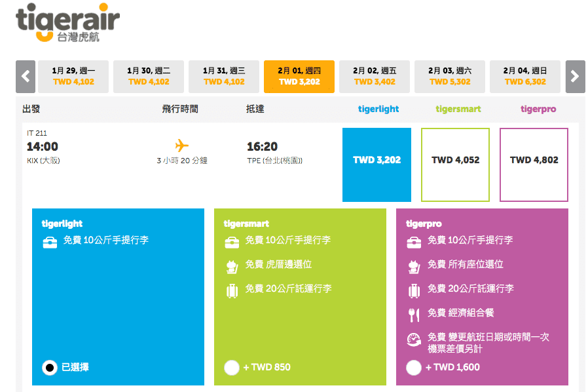Screen dimensions: 588x392
Task: Choose tigerpro fare TWD 4,802
Action: pos(534,165)
